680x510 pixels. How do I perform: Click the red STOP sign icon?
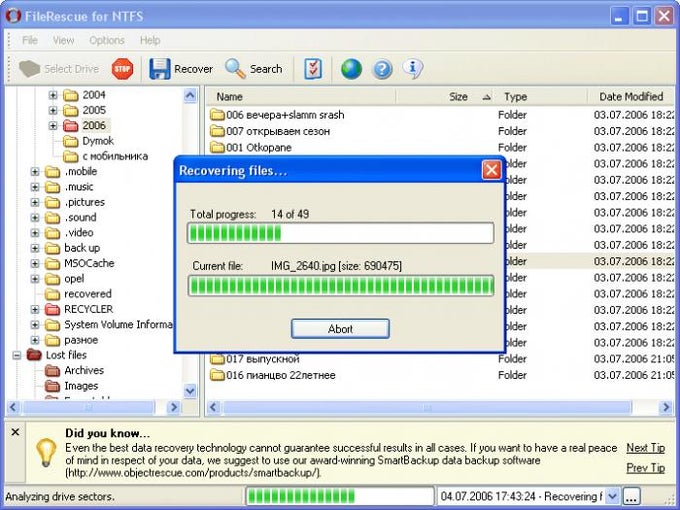click(122, 69)
